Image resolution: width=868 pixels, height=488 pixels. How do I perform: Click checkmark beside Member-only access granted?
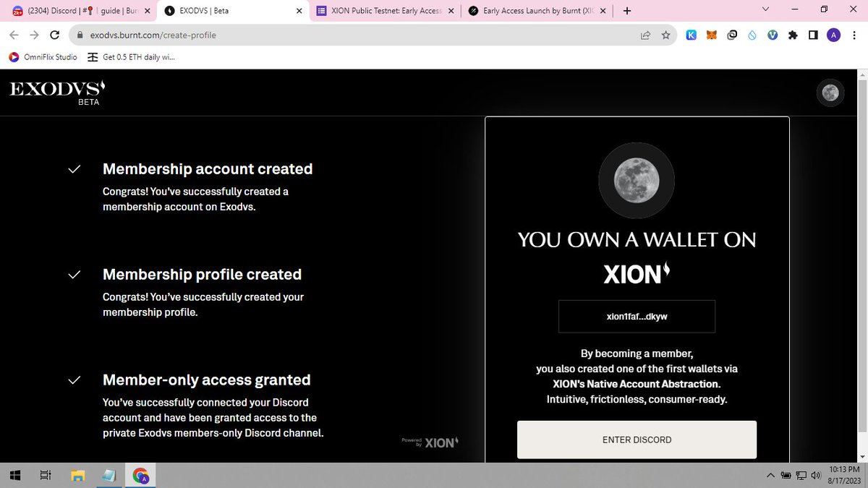click(x=74, y=380)
